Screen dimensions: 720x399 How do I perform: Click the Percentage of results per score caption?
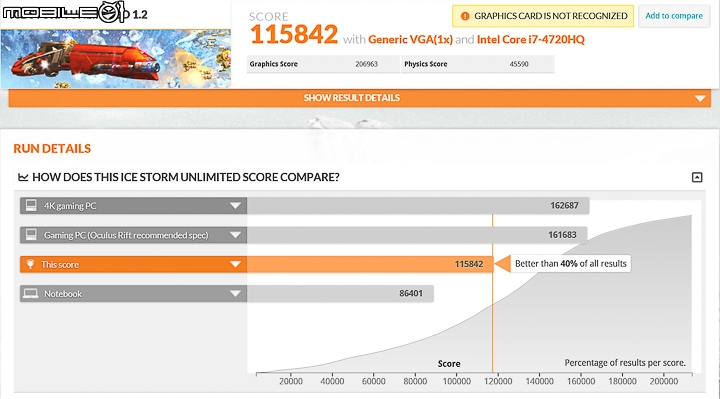coord(625,363)
